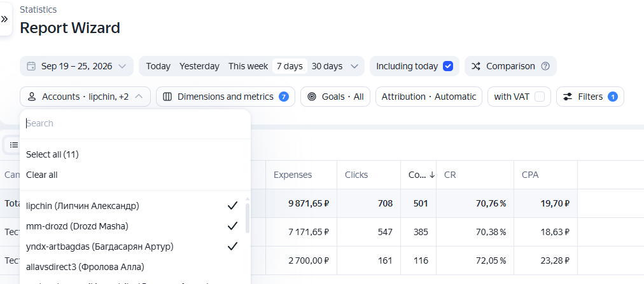Click checkmark next to lipchin

pos(232,206)
